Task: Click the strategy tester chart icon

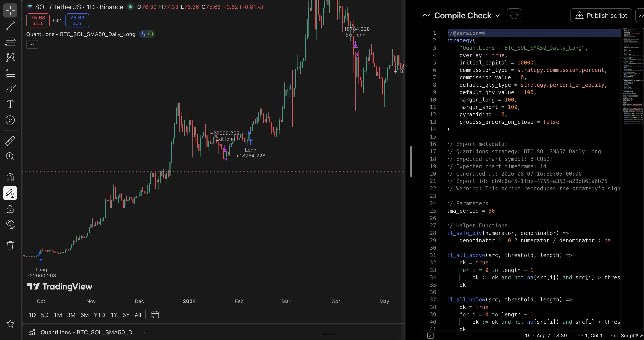Action: click(32, 332)
